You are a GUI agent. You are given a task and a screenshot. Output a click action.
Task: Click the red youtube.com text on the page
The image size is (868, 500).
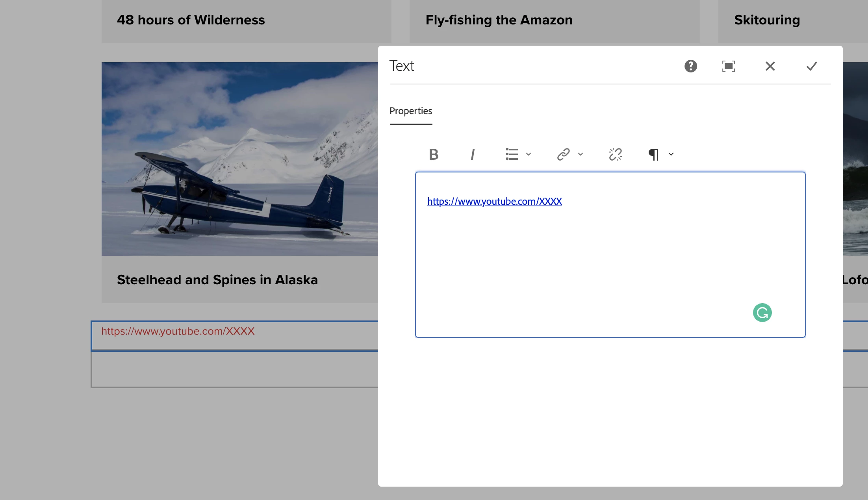click(178, 331)
